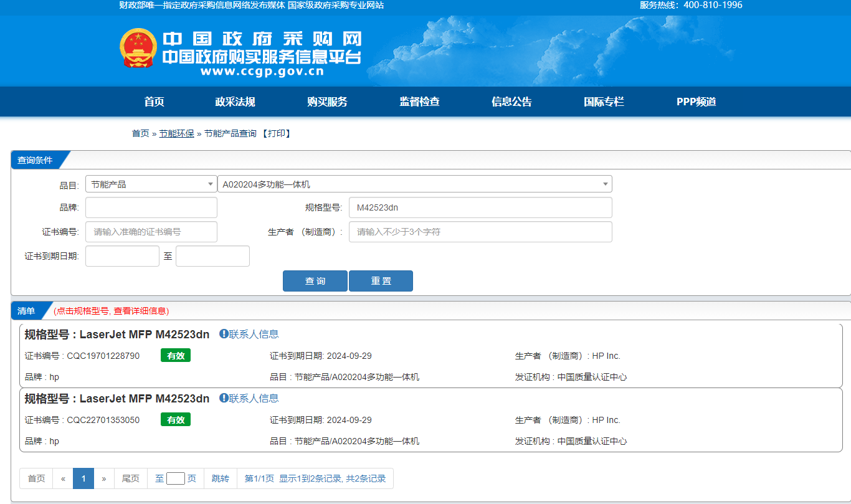Expand the A020204多功能一体机 dropdown
Viewport: 851px width, 504px height.
[415, 184]
